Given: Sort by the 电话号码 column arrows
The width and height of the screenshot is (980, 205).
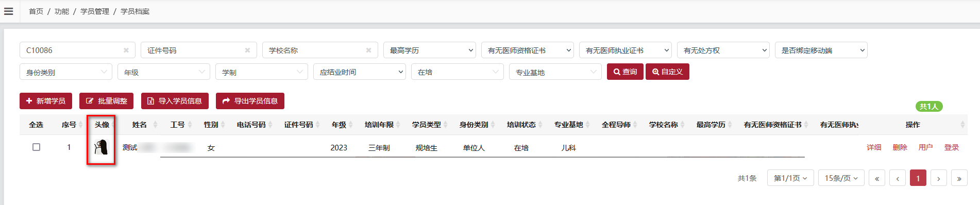Looking at the screenshot, I should point(271,125).
